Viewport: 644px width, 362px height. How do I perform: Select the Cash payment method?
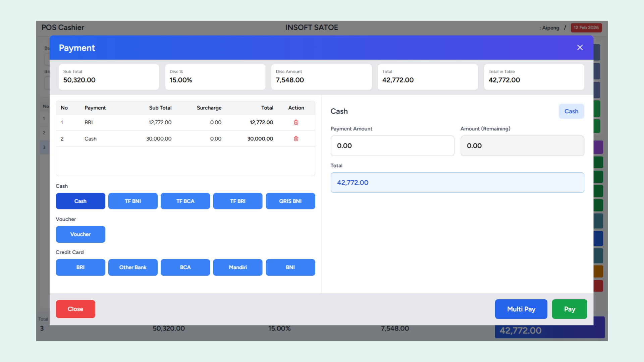pos(80,201)
